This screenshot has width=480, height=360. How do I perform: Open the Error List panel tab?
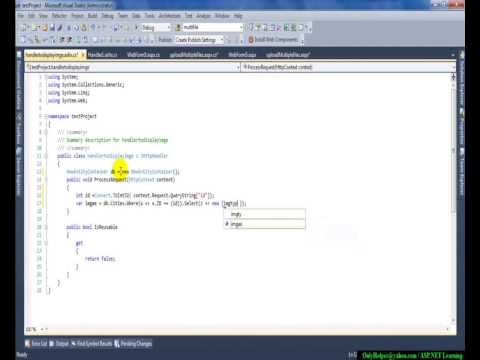tap(36, 344)
